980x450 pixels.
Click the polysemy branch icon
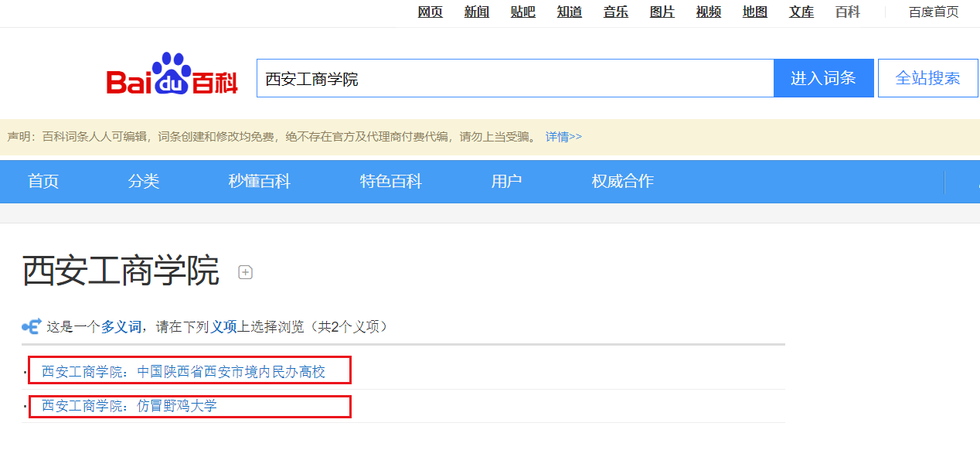31,327
